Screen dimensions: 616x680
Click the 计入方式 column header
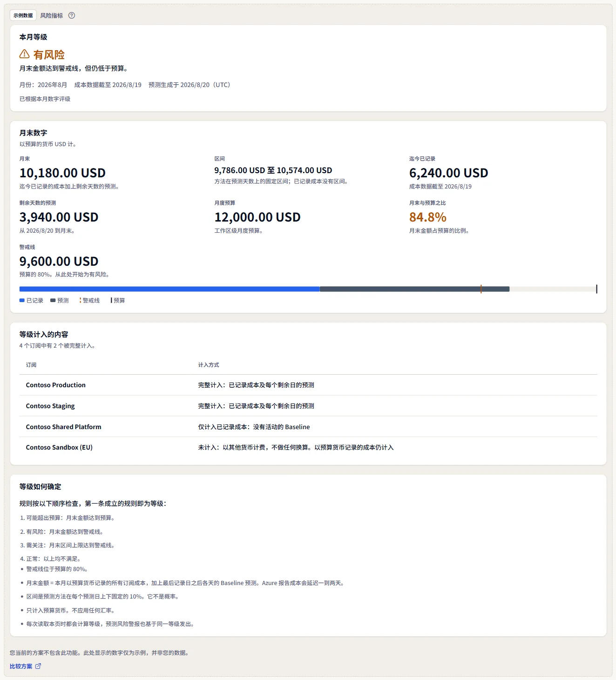pyautogui.click(x=209, y=365)
